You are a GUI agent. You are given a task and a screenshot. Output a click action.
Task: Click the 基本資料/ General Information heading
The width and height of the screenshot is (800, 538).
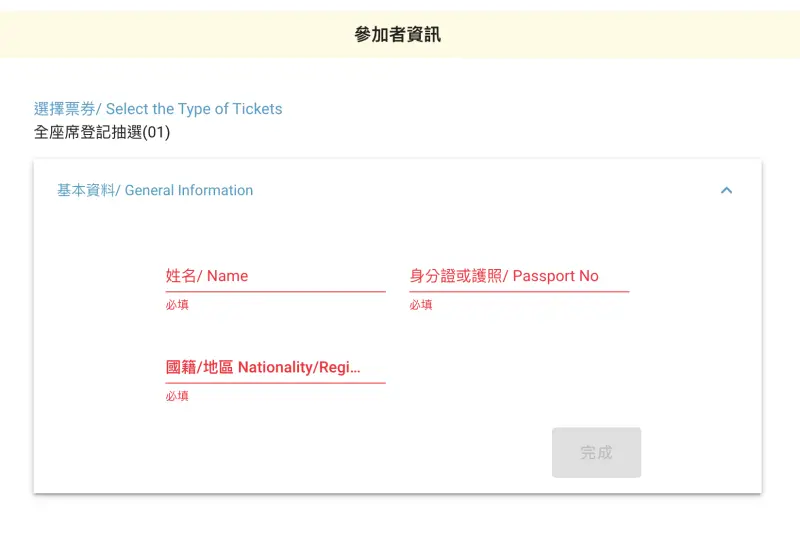pos(155,190)
